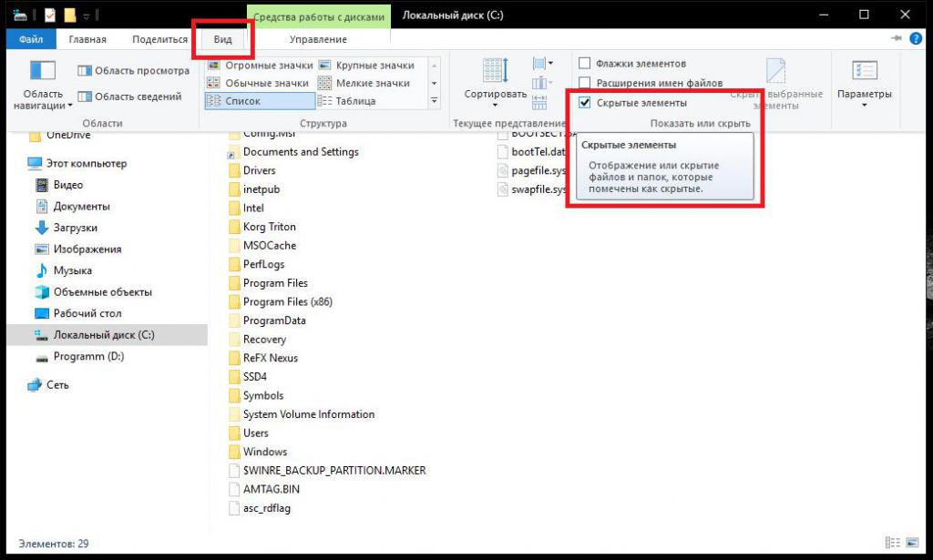
Task: Select the Таблица layout
Action: coord(347,101)
